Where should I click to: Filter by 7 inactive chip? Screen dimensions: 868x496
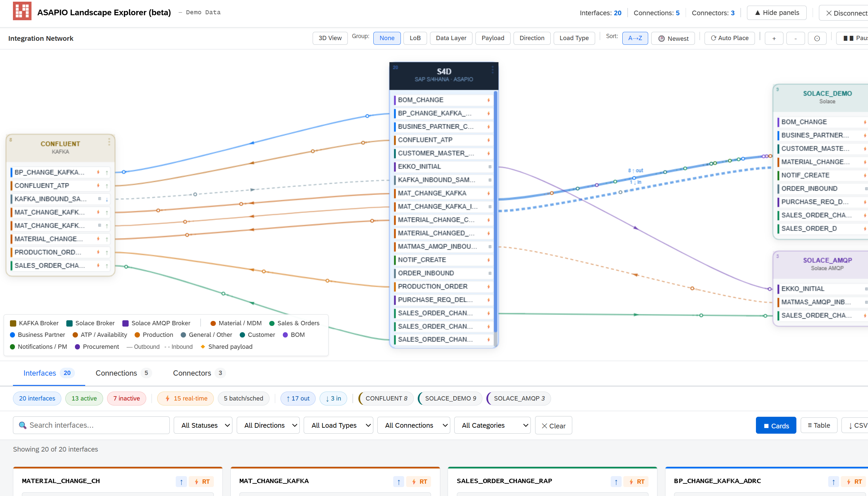pyautogui.click(x=126, y=398)
